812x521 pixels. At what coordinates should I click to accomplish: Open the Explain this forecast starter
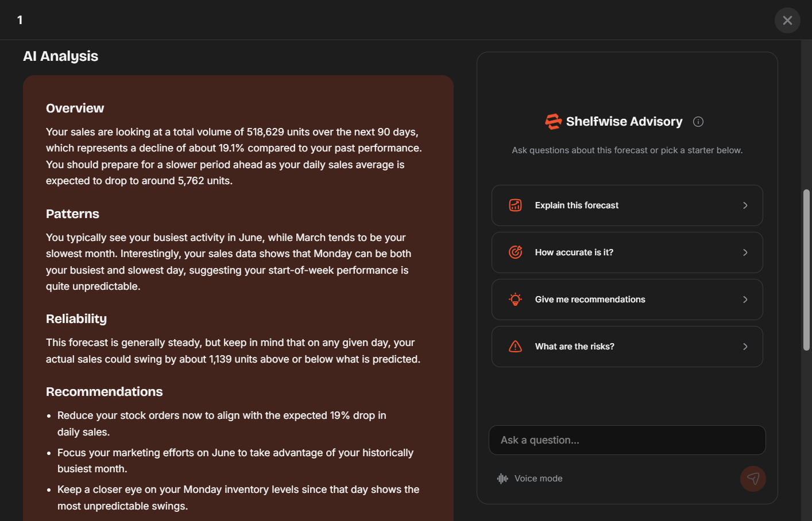tap(627, 205)
